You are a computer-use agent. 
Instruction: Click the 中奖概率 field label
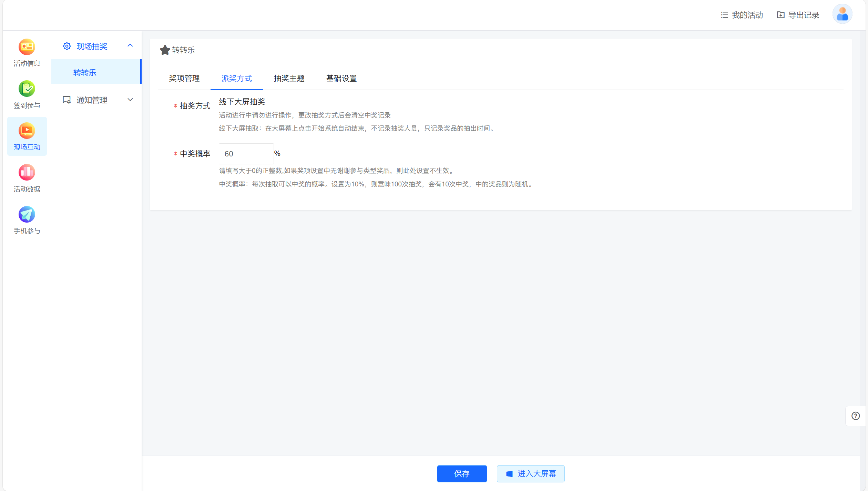click(195, 154)
